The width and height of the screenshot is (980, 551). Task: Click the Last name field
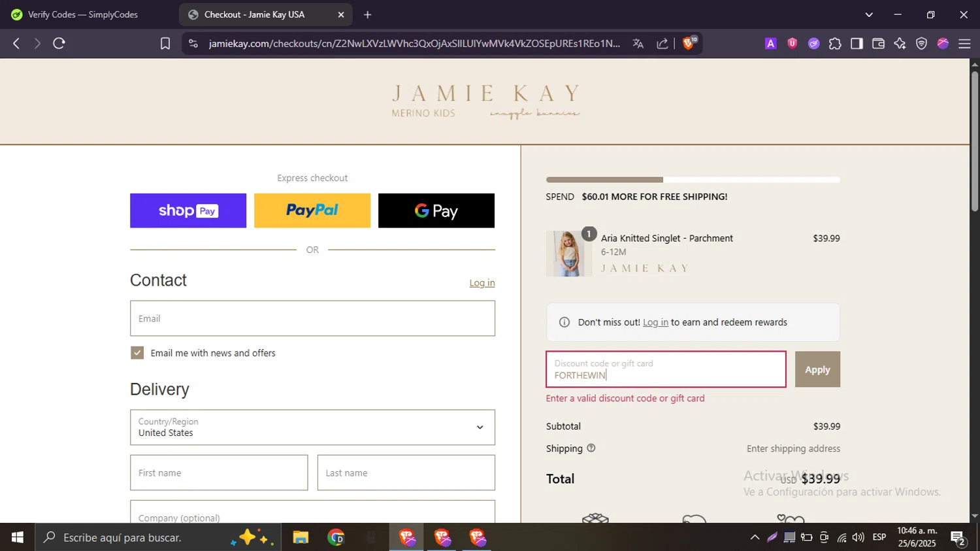coord(406,473)
